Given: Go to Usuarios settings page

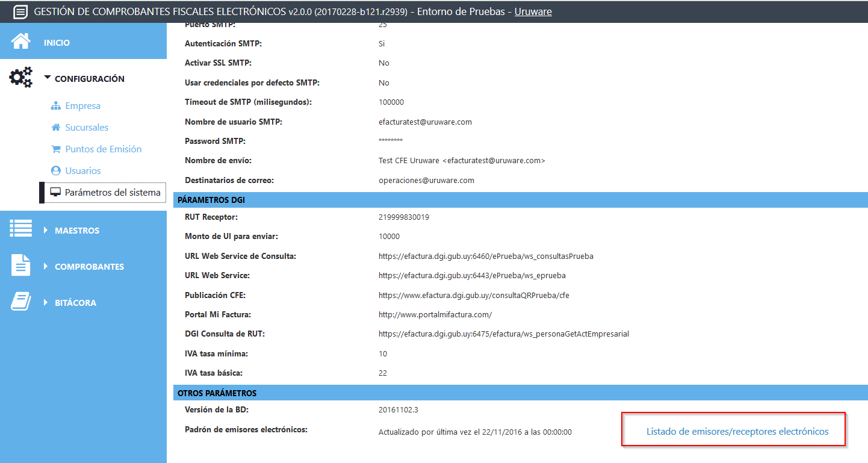Looking at the screenshot, I should [x=83, y=171].
